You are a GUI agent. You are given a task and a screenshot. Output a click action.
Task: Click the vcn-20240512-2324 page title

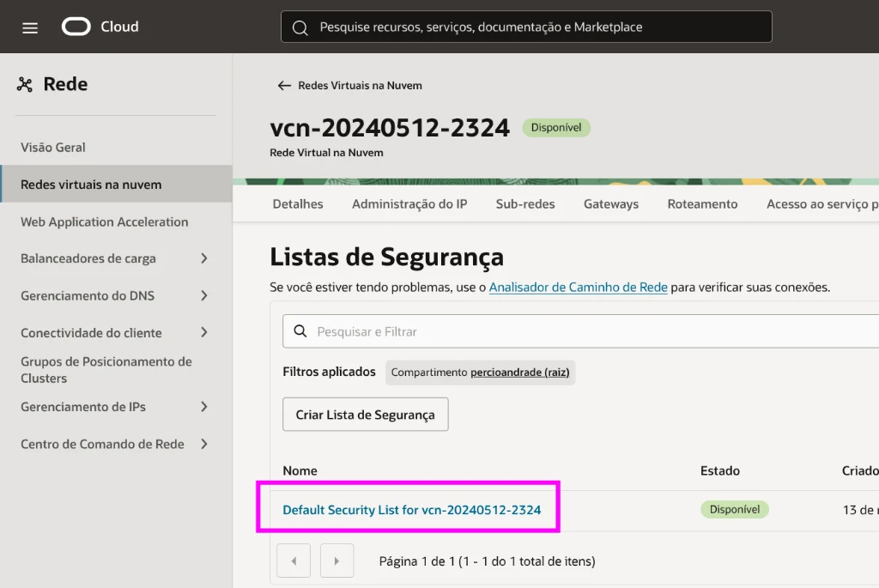click(x=390, y=128)
